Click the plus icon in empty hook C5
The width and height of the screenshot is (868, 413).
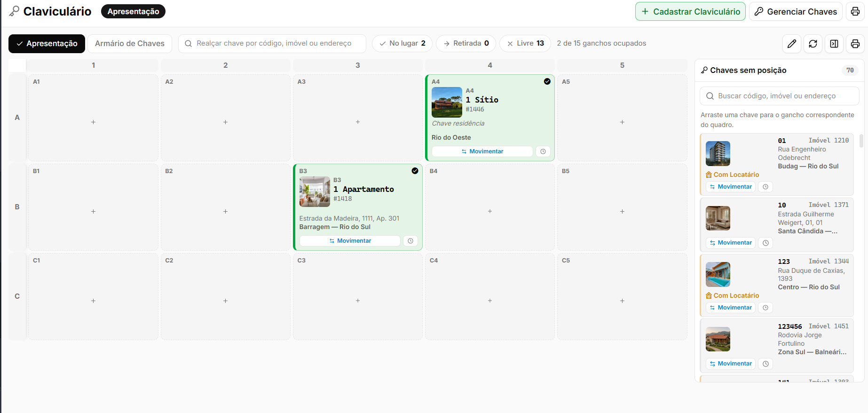622,301
